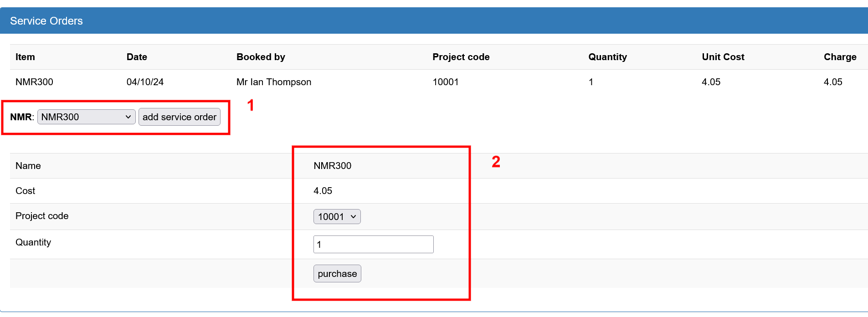Viewport: 868px width, 317px height.
Task: Select the Item column header
Action: [x=25, y=57]
